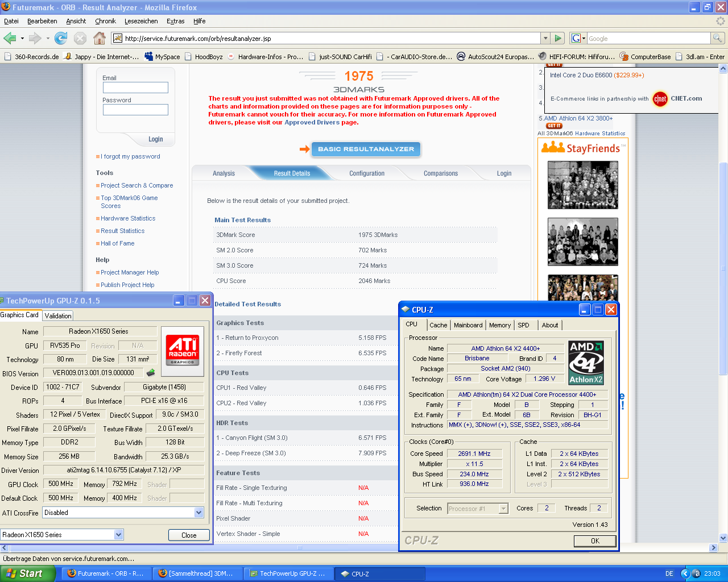
Task: Open I forgot my password link
Action: pos(130,156)
